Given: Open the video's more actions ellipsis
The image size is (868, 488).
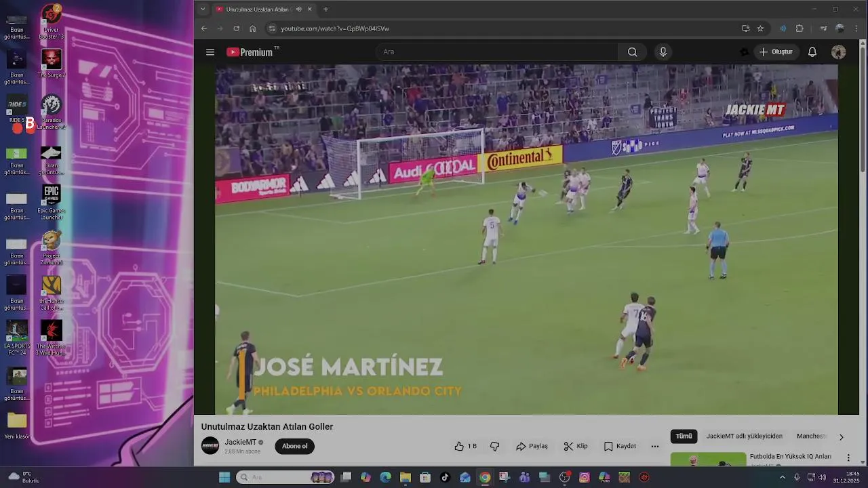Looking at the screenshot, I should coord(654,446).
